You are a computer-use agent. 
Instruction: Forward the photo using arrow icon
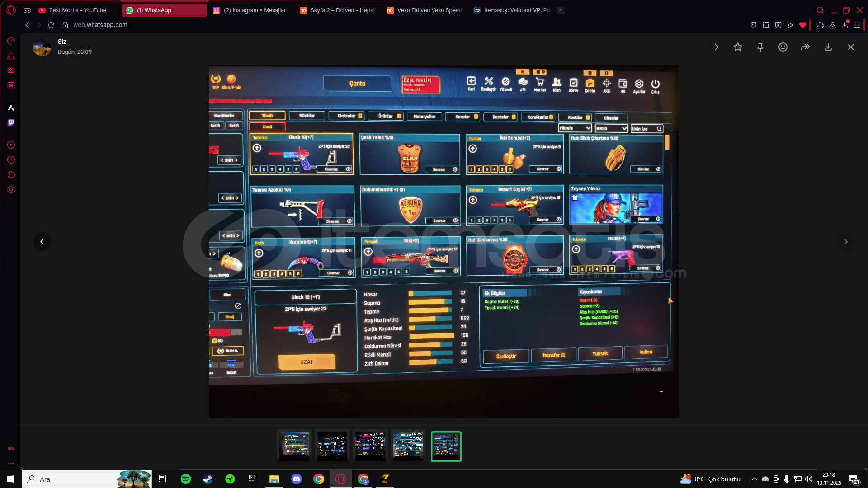coord(806,47)
